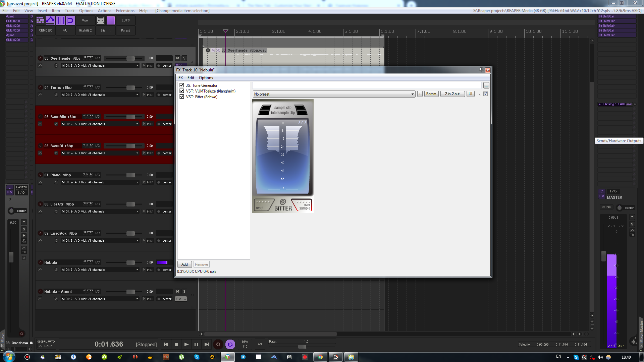Open Skype from the taskbar
Viewport: 644px width, 362px height.
(x=197, y=357)
